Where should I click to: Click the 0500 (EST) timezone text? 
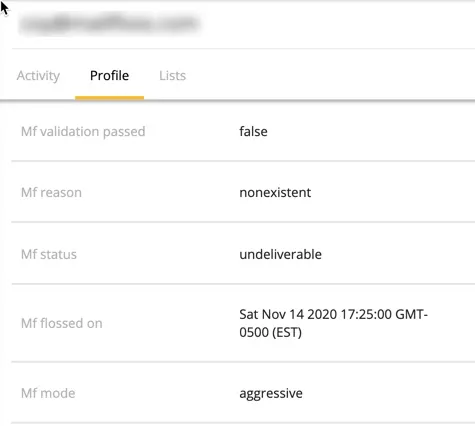click(x=270, y=332)
